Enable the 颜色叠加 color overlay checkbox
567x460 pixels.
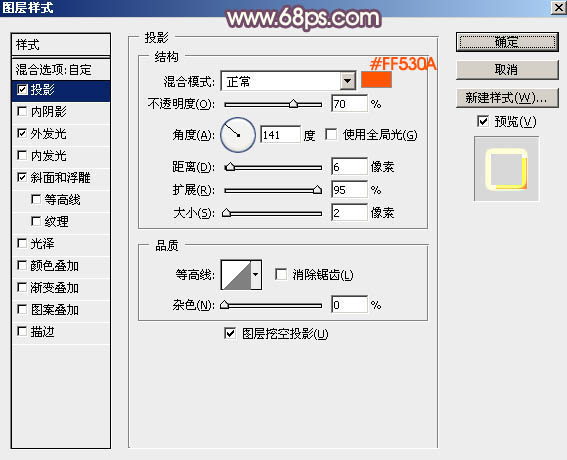coord(22,265)
